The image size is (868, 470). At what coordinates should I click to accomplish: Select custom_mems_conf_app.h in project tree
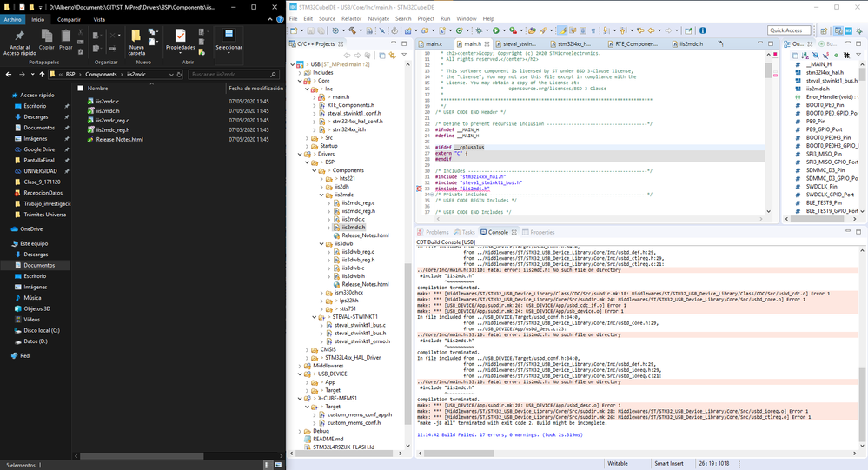[359, 414]
